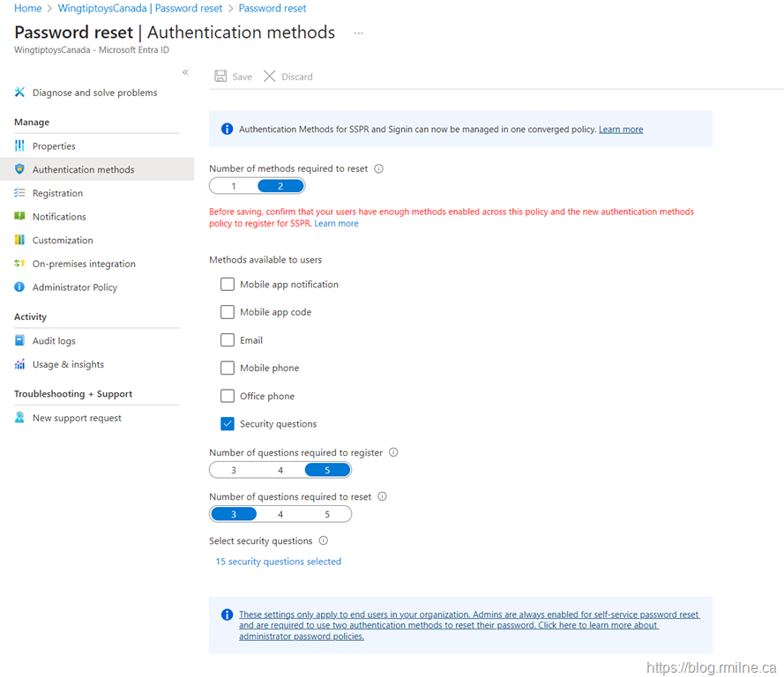Click the Save button
784x677 pixels.
(234, 77)
